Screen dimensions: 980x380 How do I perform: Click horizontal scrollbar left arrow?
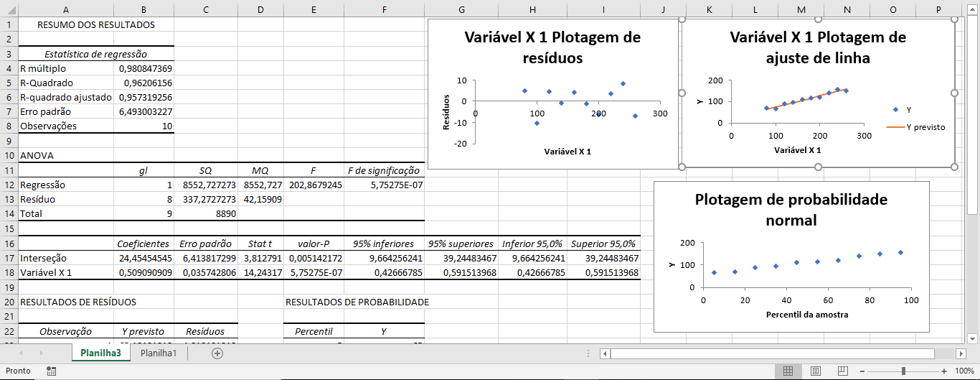pyautogui.click(x=605, y=353)
